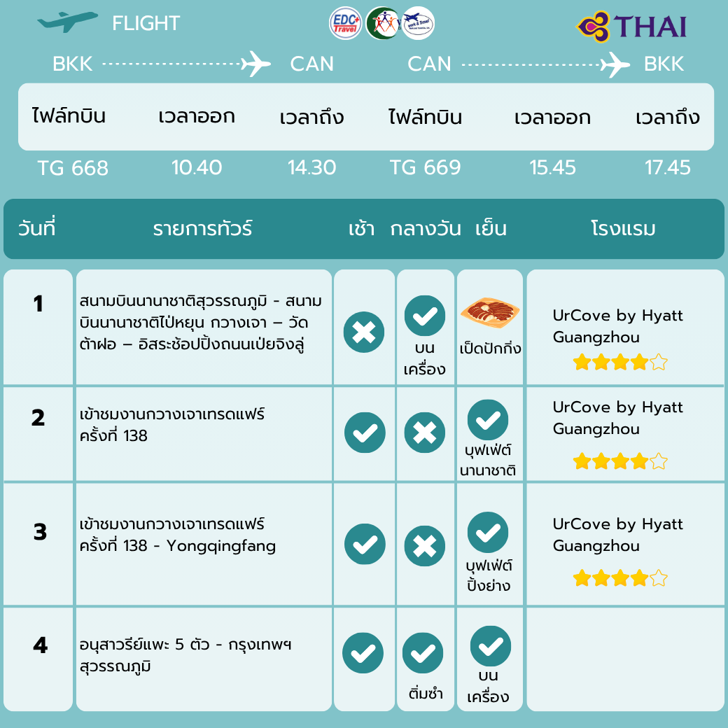This screenshot has height=728, width=728.
Task: Click the day 3 UrCove by Hyatt hotel name
Action: pos(617,535)
